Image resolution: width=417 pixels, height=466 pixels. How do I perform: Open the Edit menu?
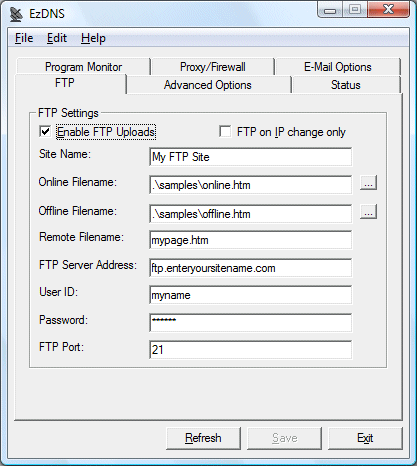(x=57, y=38)
